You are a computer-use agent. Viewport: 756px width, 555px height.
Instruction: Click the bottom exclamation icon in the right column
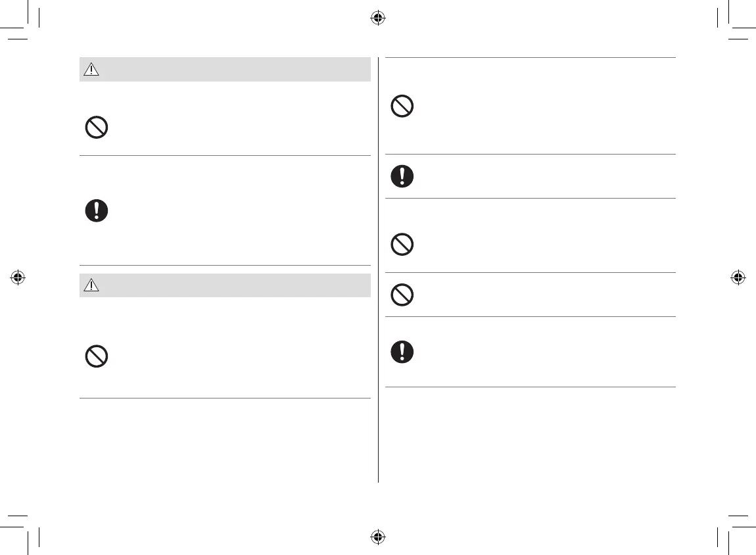402,352
